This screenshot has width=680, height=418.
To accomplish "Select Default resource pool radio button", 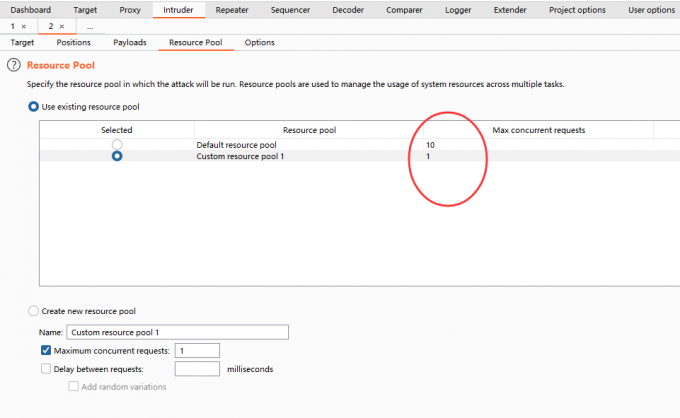I will pos(117,144).
